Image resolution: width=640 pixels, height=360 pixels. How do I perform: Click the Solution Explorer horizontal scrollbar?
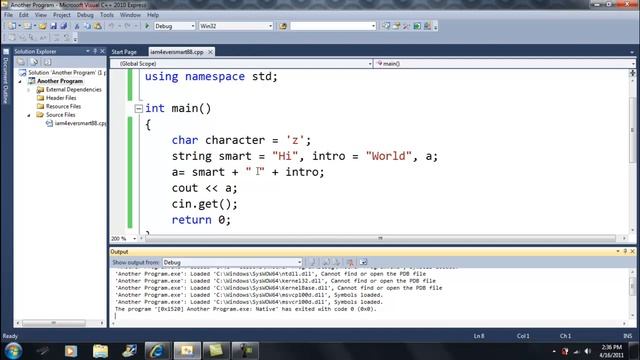coord(60,323)
